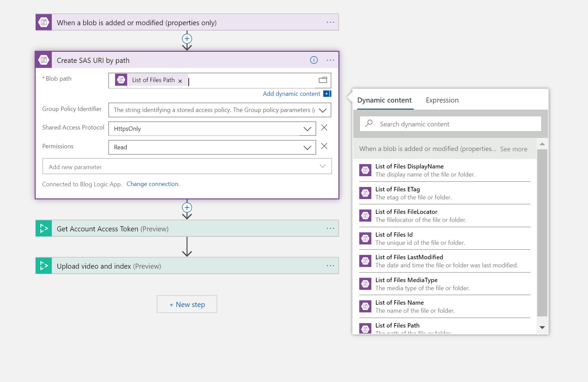This screenshot has width=588, height=382.
Task: Click icon next to List of Files MediaType
Action: click(365, 284)
